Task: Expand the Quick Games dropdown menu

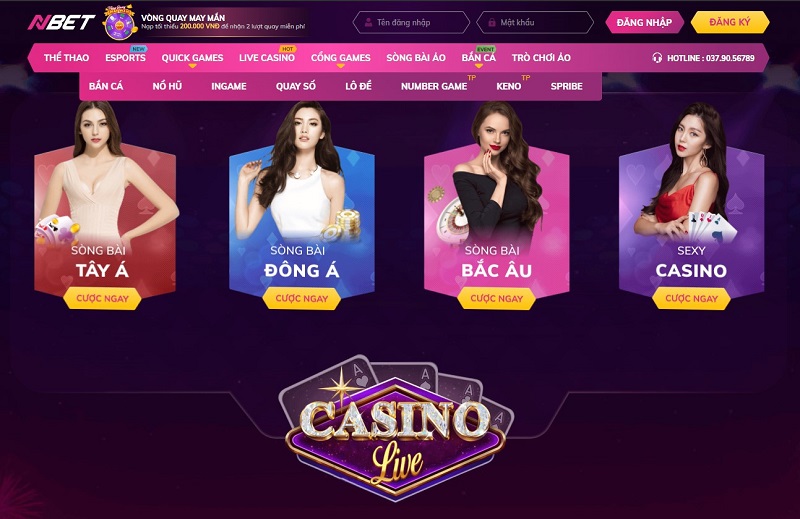Action: pos(192,58)
